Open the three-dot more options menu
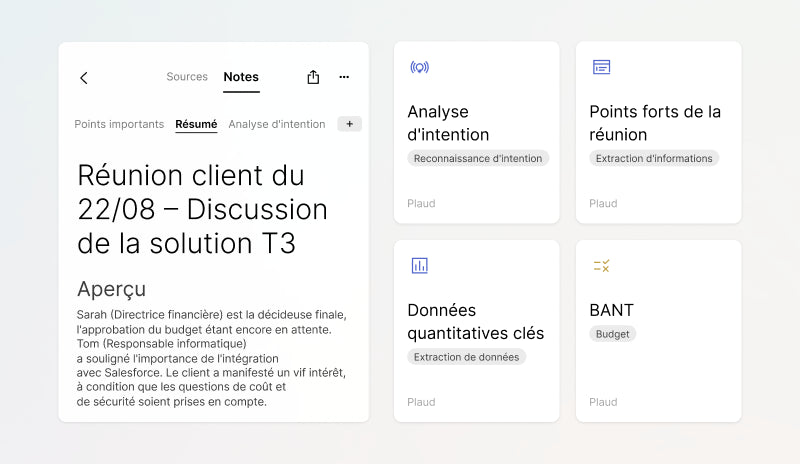This screenshot has height=464, width=800. pos(344,77)
